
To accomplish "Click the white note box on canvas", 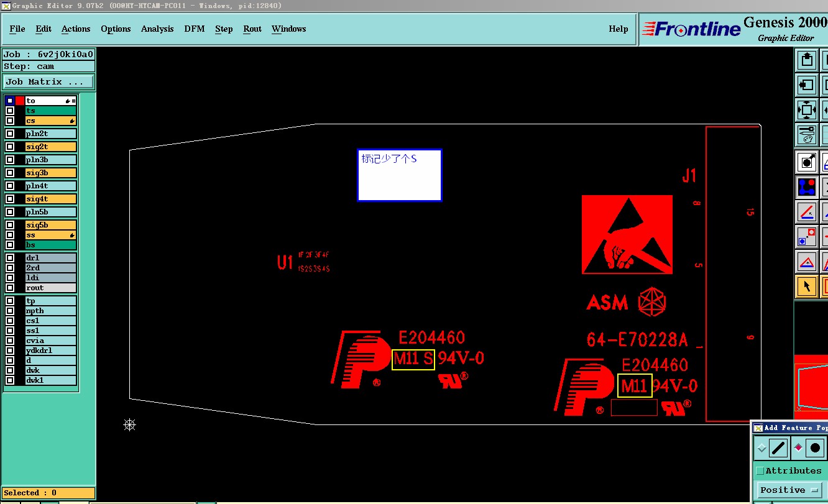I will click(400, 175).
